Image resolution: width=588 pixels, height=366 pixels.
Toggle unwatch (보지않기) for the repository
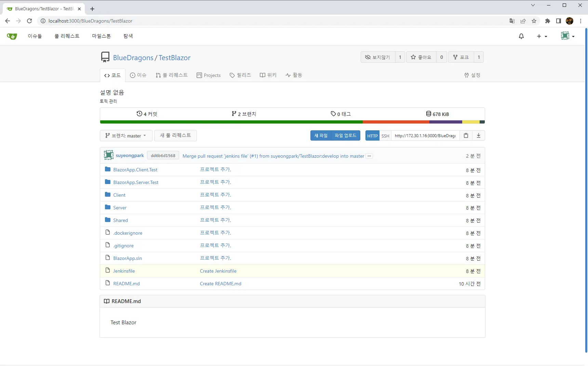pos(378,57)
